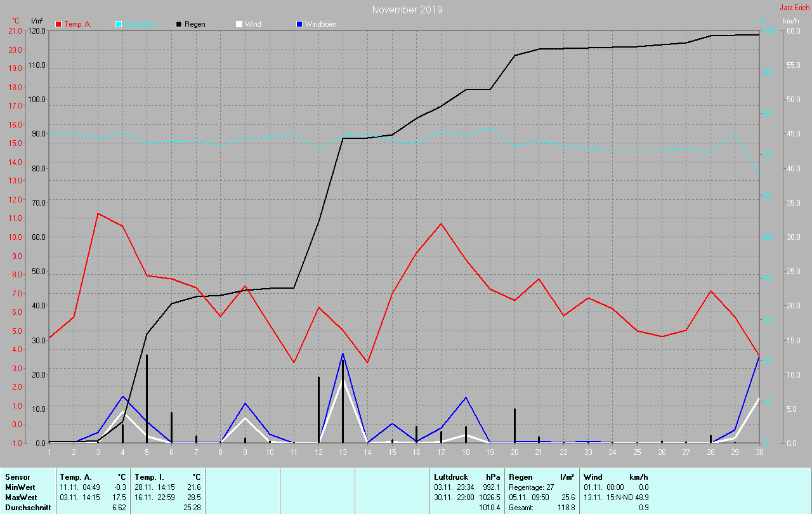Screen dimensions: 812x514
Task: Click the Gesamt: rain total row
Action: [x=542, y=508]
